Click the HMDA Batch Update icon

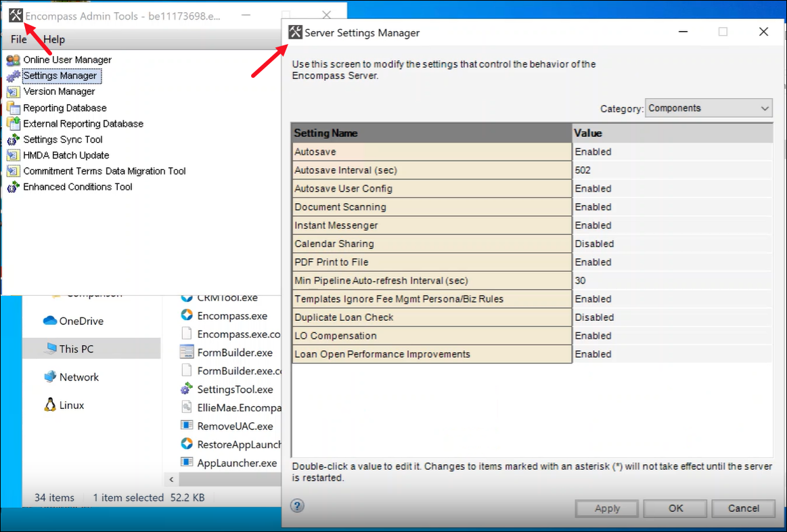tap(13, 155)
